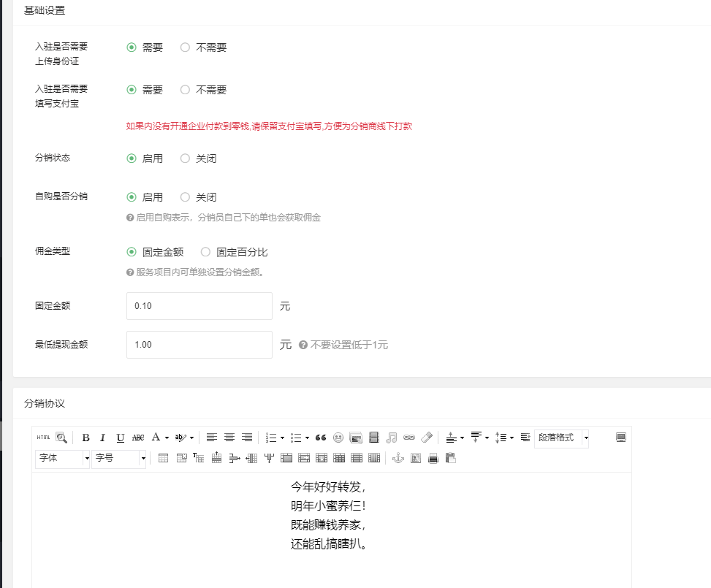Toggle first-line indent icon
The image size is (711, 588).
(x=525, y=438)
